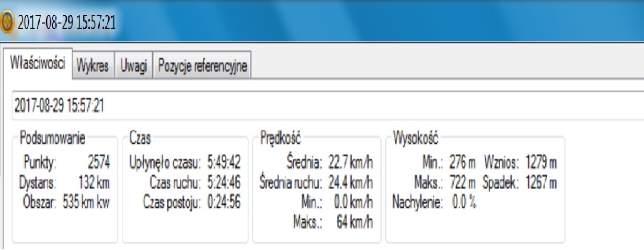This screenshot has height=250, width=644.
Task: Click the Podsumowanie group label
Action: click(x=52, y=139)
